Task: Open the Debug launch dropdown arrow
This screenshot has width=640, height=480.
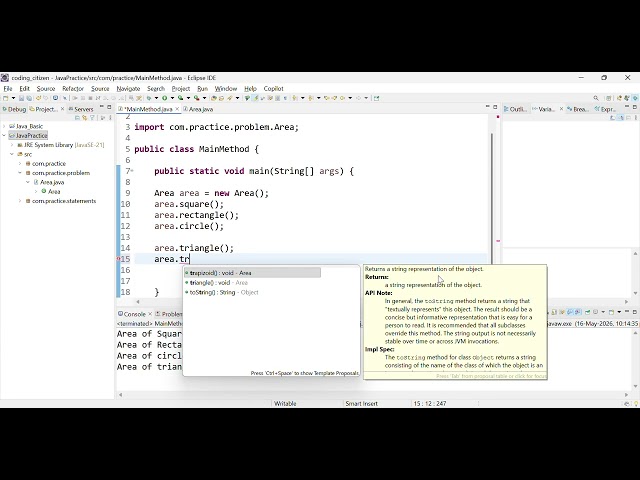Action: pyautogui.click(x=156, y=98)
